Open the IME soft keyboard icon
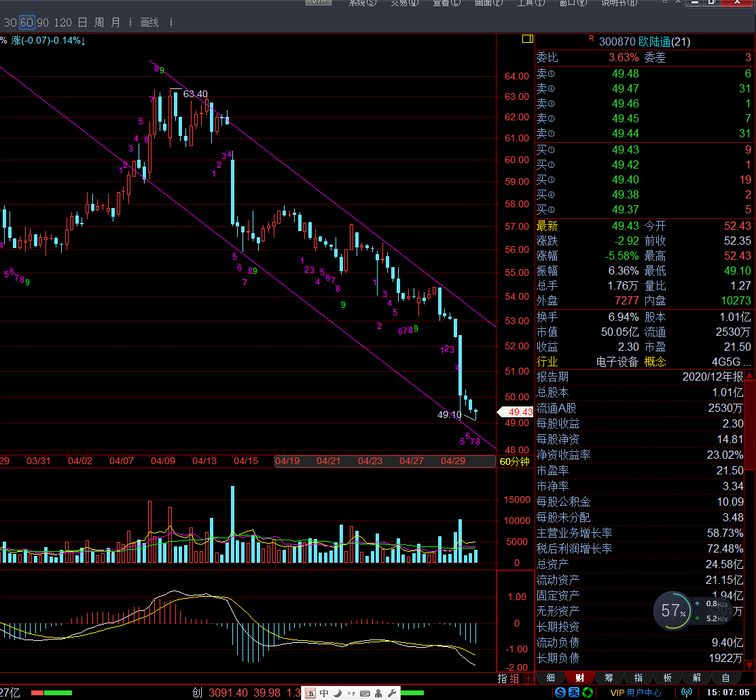756x700 pixels. pyautogui.click(x=365, y=693)
